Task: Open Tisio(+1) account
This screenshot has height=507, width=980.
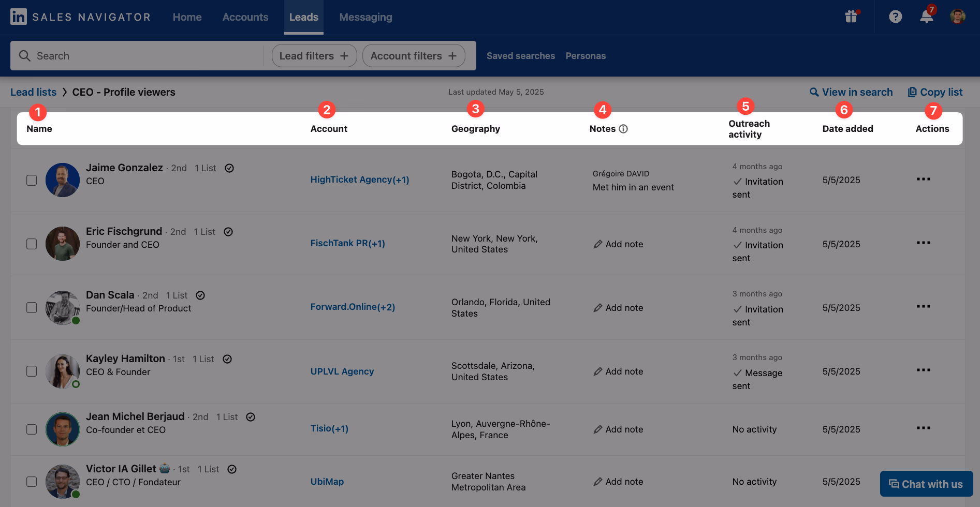Action: tap(329, 428)
